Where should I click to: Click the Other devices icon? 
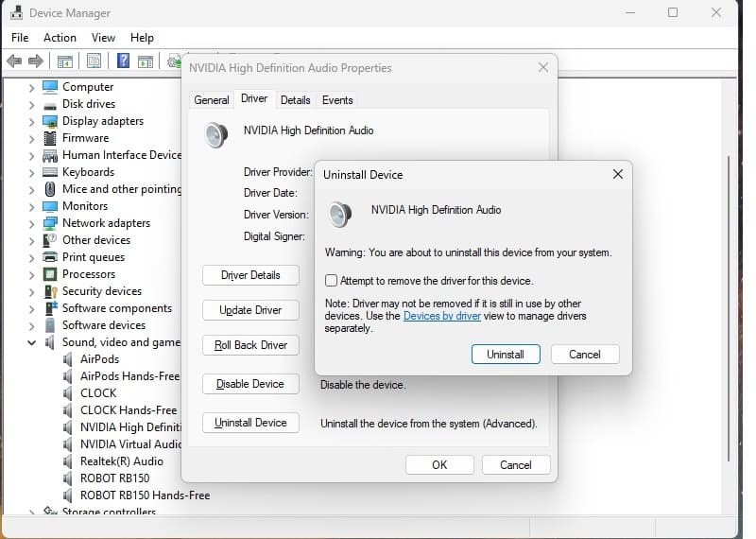[50, 240]
